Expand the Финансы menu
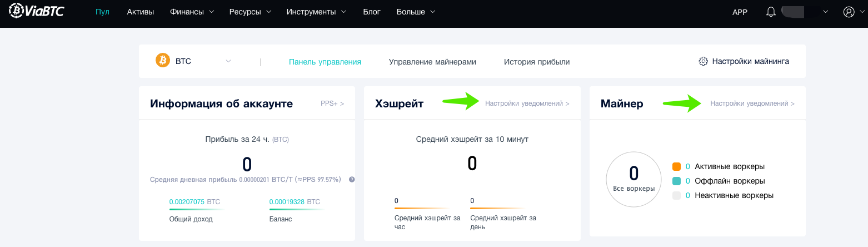868x247 pixels. 192,12
